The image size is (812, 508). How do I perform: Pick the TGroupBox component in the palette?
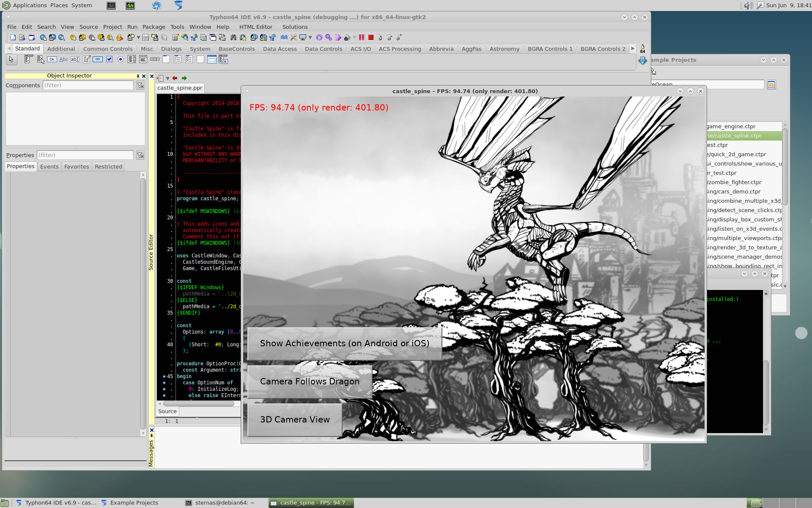coord(166,59)
